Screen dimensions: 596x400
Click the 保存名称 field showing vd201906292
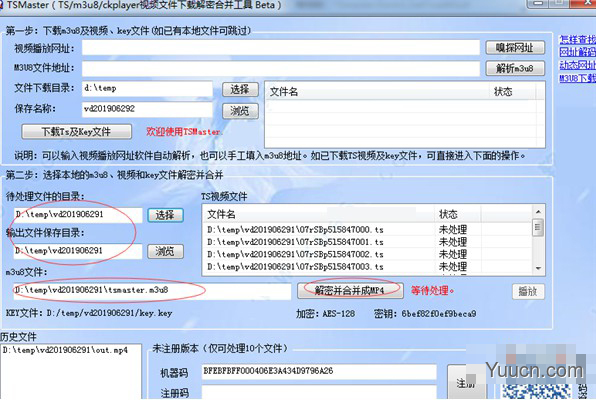(147, 109)
